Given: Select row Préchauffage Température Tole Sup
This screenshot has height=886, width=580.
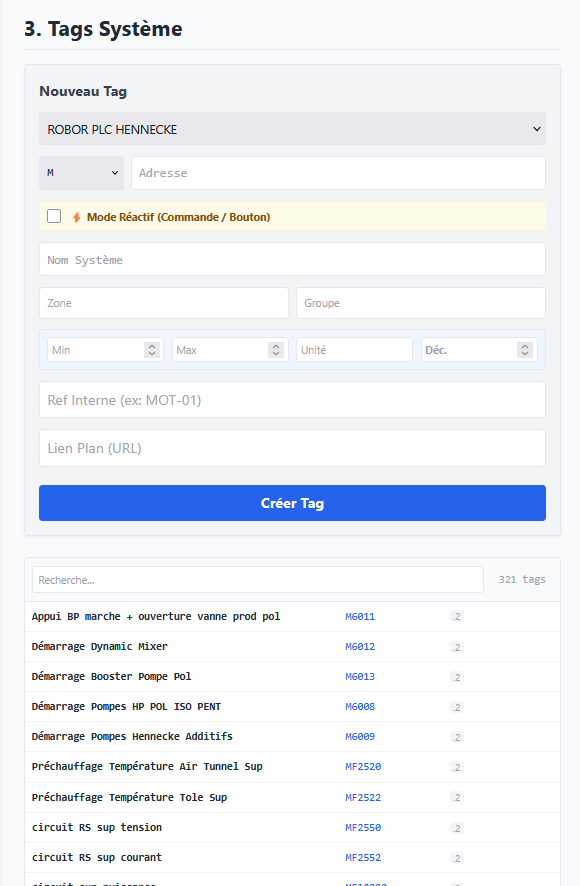Looking at the screenshot, I should [x=292, y=797].
